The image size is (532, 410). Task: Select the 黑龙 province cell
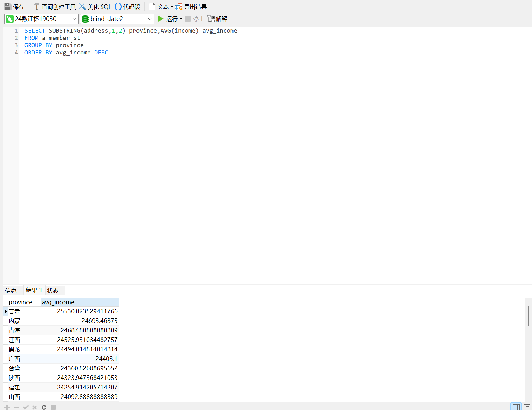click(24, 349)
